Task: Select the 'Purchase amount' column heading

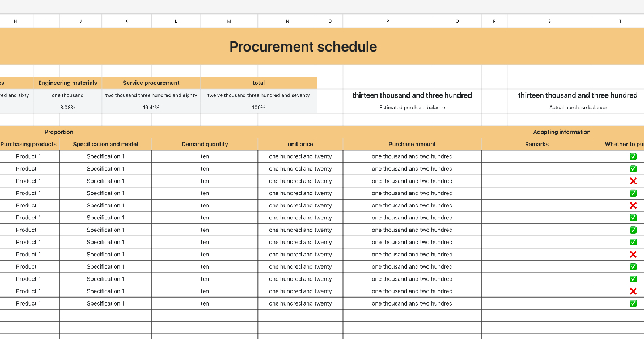Action: coord(412,144)
